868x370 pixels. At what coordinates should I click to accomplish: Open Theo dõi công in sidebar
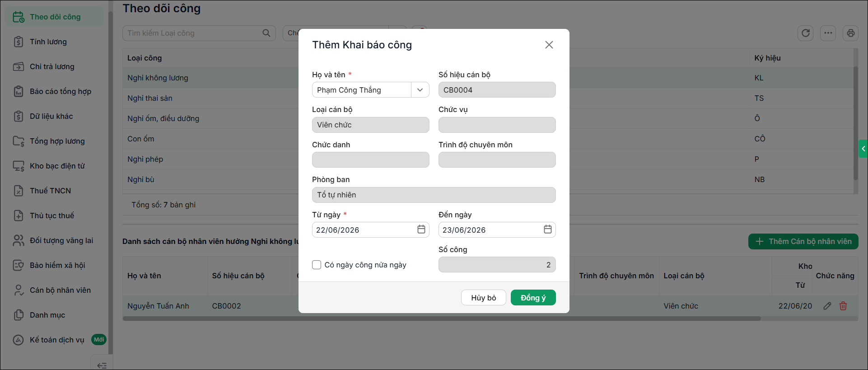[55, 17]
